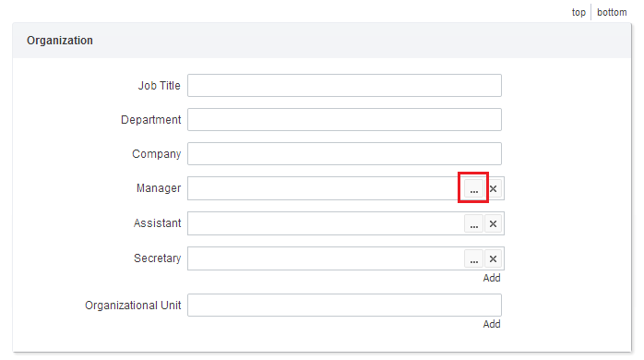The image size is (644, 360).
Task: Click the Secretary label
Action: (157, 258)
